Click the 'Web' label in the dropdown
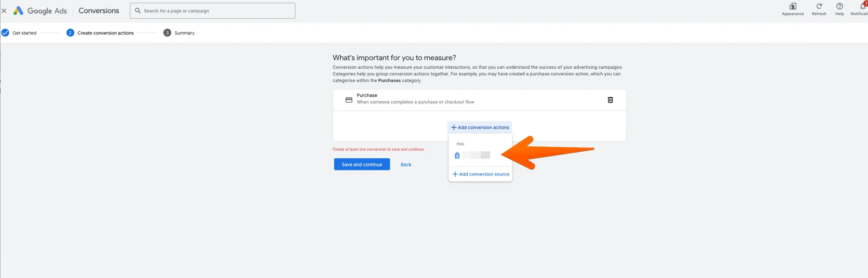 460,144
